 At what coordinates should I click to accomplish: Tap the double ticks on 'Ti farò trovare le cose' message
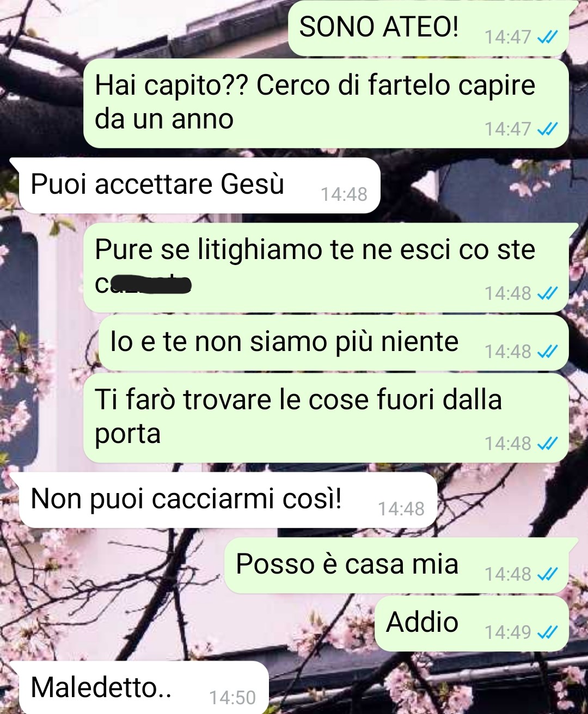tap(547, 444)
